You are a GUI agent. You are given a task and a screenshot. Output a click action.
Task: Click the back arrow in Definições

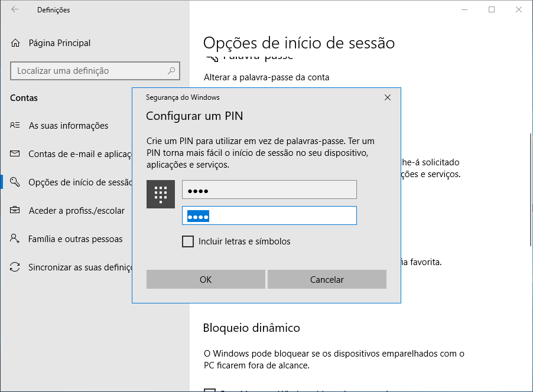click(x=15, y=10)
